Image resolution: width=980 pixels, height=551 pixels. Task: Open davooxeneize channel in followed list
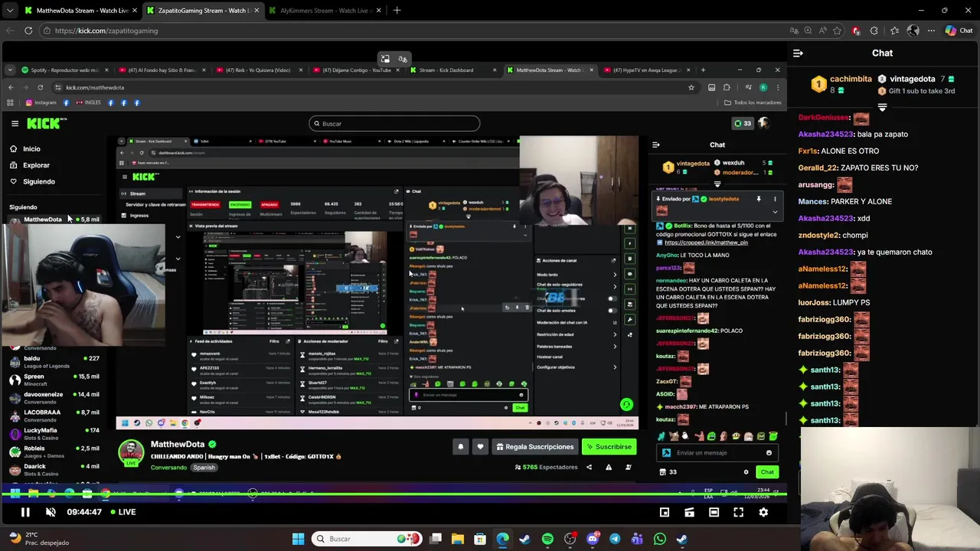[54, 397]
